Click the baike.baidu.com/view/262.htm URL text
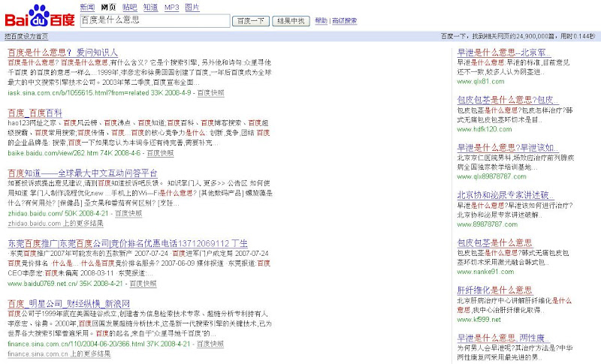The width and height of the screenshot is (601, 364). (x=53, y=153)
